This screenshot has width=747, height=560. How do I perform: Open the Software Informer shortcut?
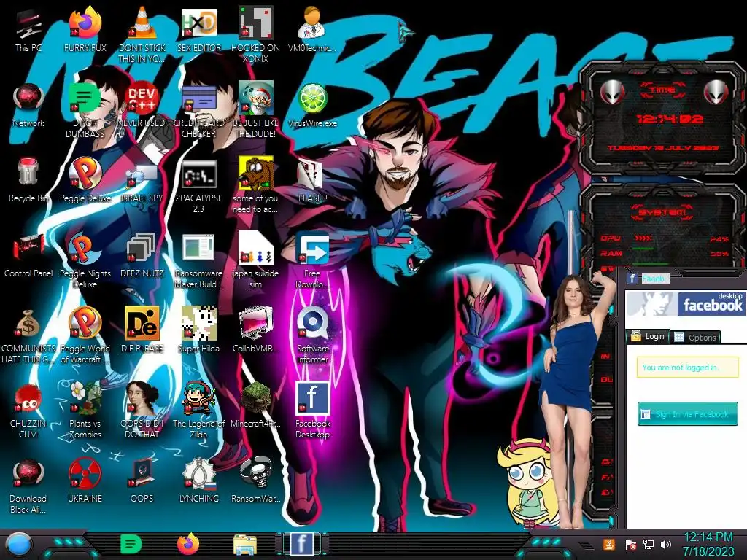(312, 323)
